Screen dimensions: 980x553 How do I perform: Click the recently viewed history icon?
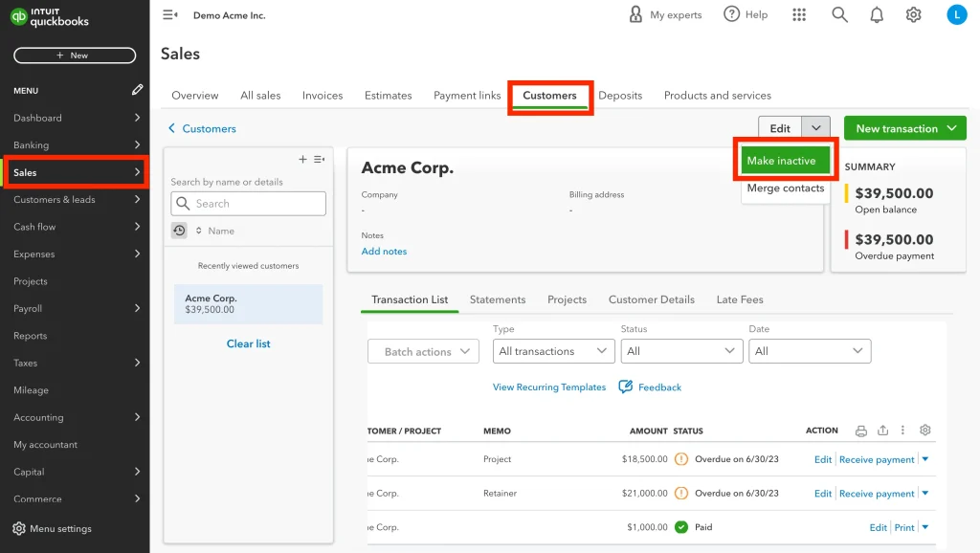[179, 231]
